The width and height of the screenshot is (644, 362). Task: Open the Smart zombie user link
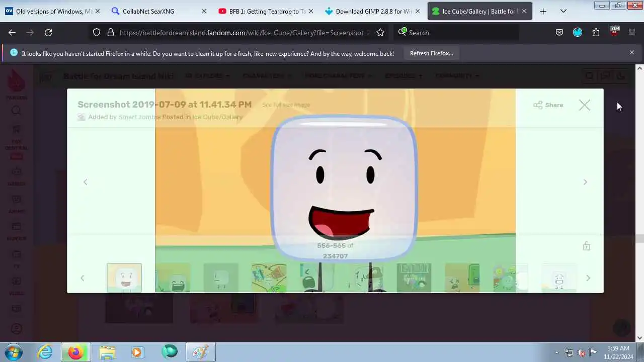click(x=139, y=117)
